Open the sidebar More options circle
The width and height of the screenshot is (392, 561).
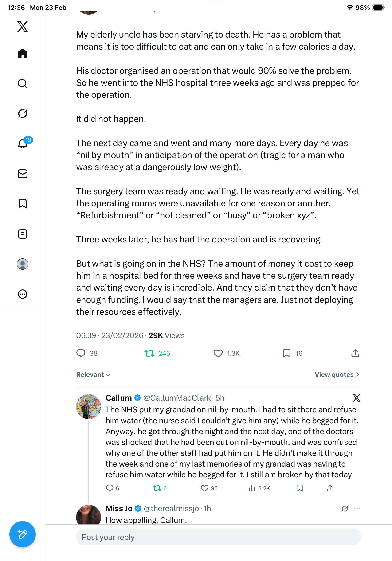coord(23,294)
